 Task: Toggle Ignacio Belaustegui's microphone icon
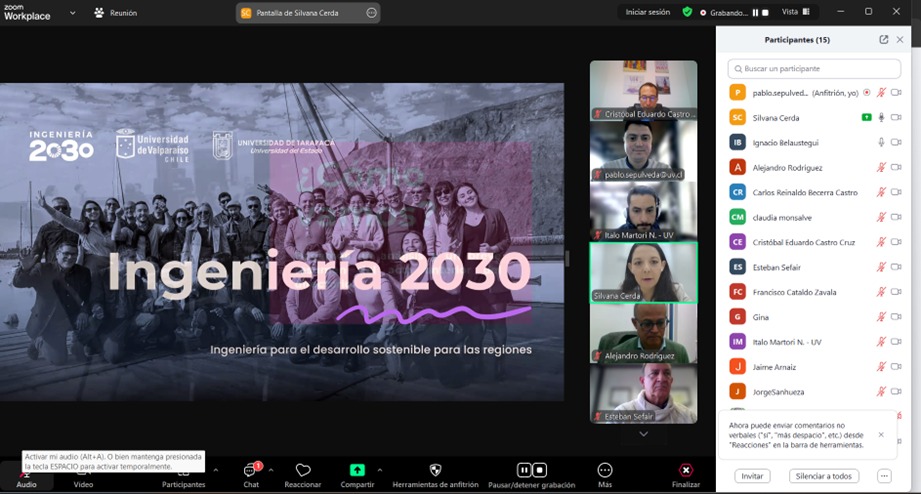point(881,142)
